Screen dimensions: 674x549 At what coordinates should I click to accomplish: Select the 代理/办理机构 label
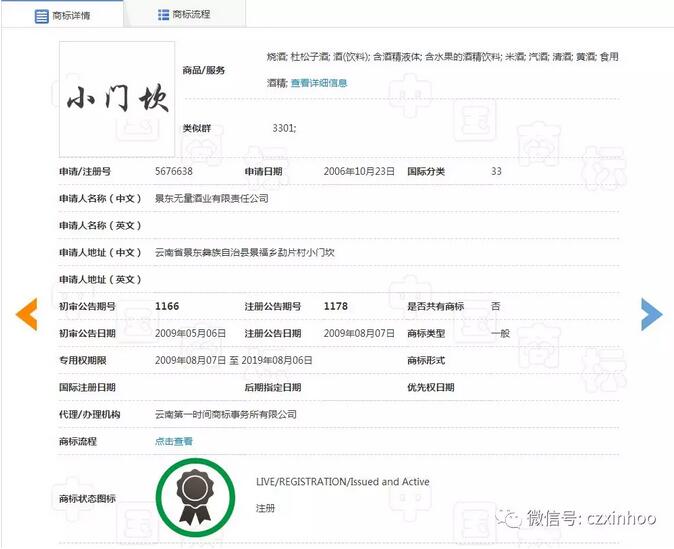click(89, 414)
